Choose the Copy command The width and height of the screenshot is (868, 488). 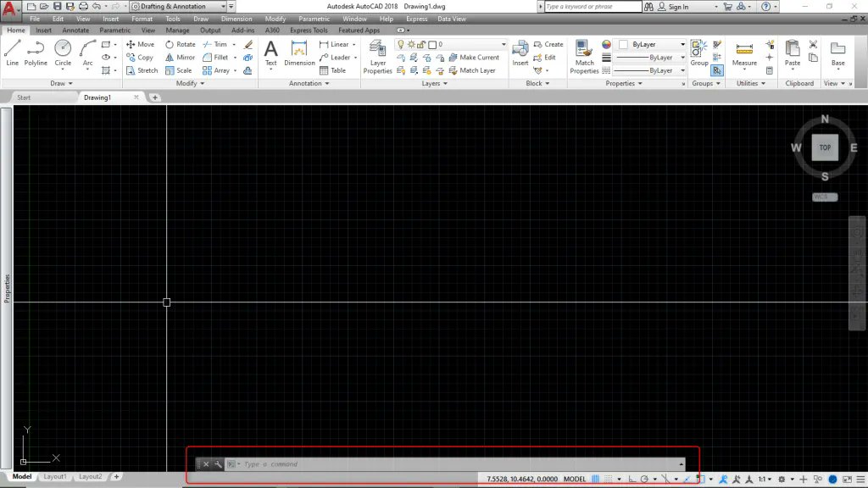(x=140, y=58)
